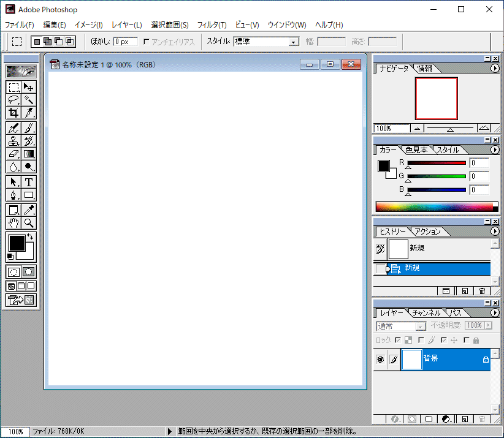Swap foreground and background colors arrow
Viewport: 504px width, 438px height.
click(x=31, y=236)
